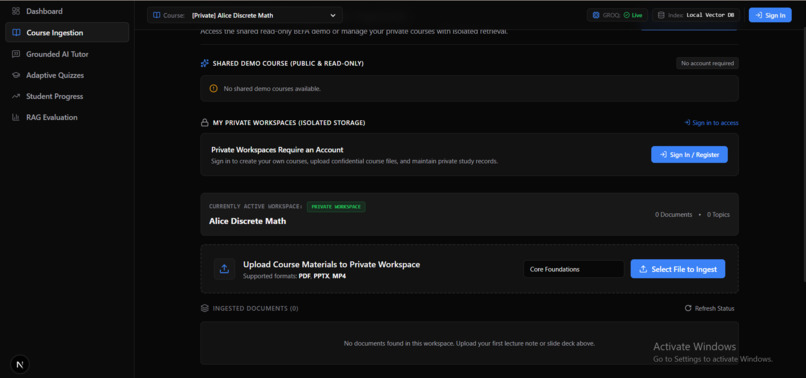Click the 0 Topics count
This screenshot has width=806, height=378.
click(718, 214)
